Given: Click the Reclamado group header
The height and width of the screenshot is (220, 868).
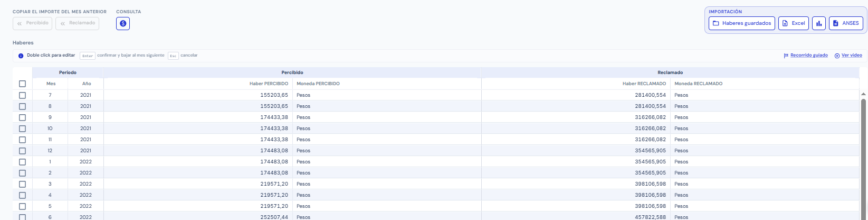Looking at the screenshot, I should point(670,72).
